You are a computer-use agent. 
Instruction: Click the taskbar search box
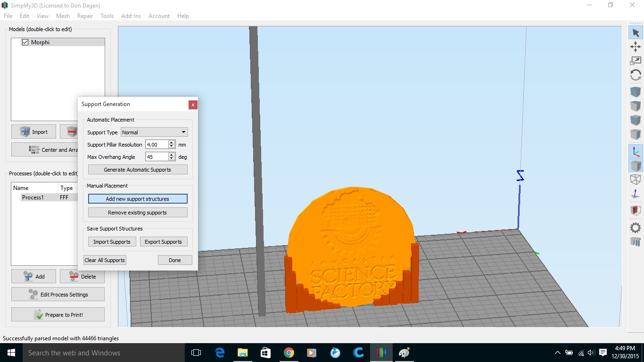pyautogui.click(x=103, y=353)
